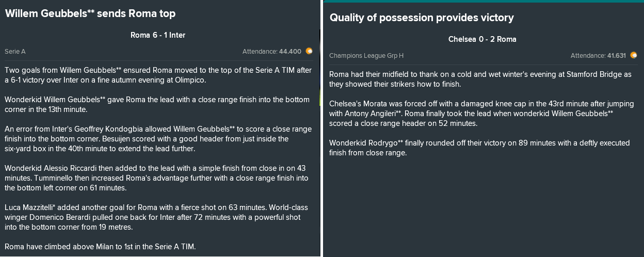Click the 'Attendance: 41.631' figure

point(598,56)
